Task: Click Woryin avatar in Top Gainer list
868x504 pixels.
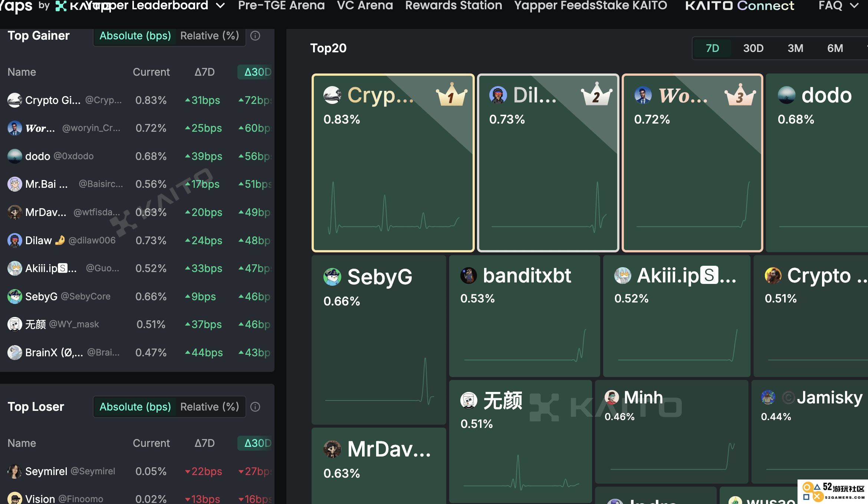Action: tap(15, 128)
